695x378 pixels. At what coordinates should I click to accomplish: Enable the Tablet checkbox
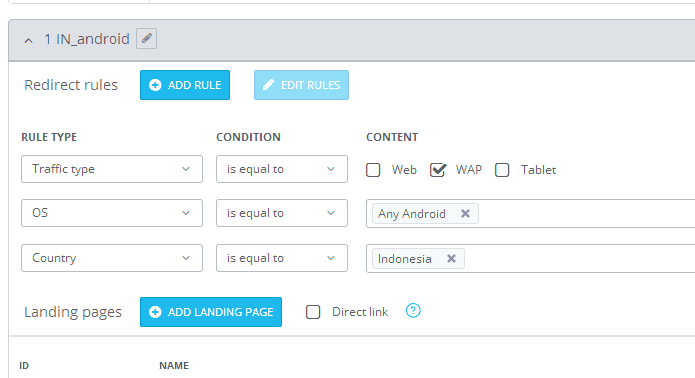tap(502, 170)
